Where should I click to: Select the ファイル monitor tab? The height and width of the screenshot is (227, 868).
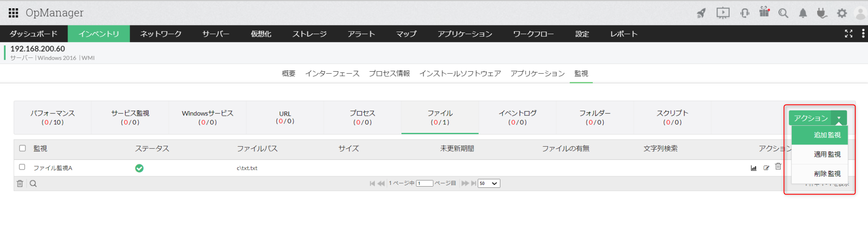(x=440, y=117)
